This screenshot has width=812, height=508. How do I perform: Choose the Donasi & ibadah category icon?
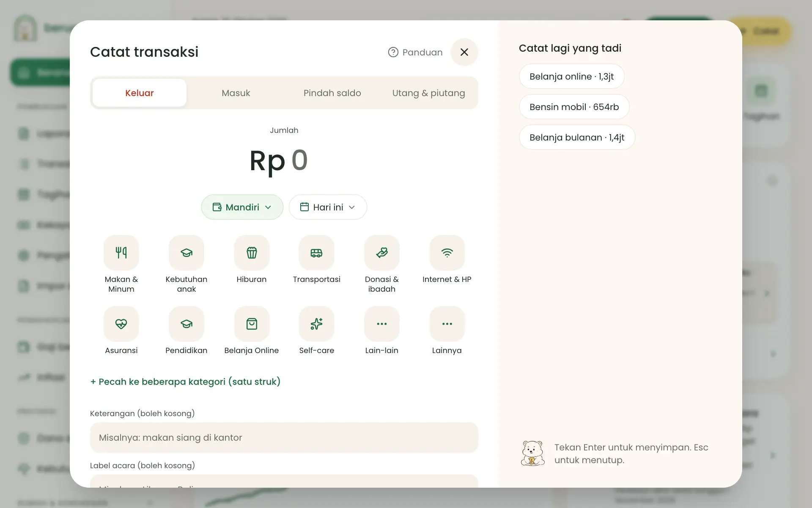click(x=381, y=253)
